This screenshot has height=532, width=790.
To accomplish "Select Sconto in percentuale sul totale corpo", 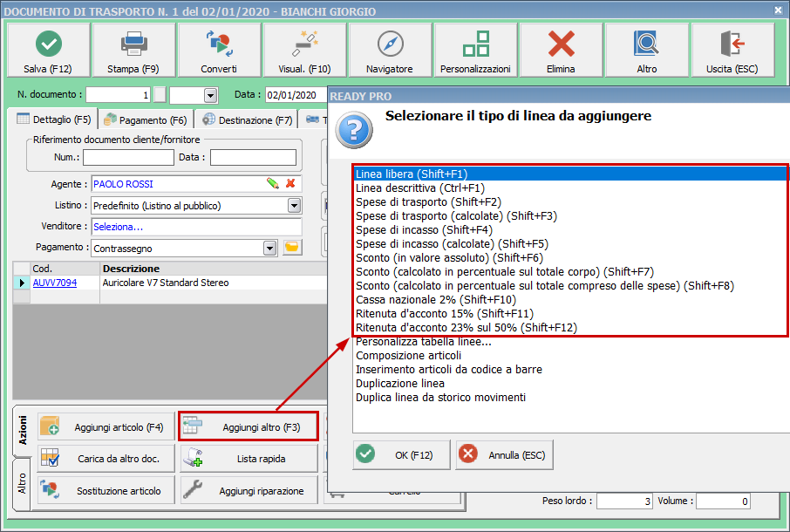I will [x=571, y=272].
